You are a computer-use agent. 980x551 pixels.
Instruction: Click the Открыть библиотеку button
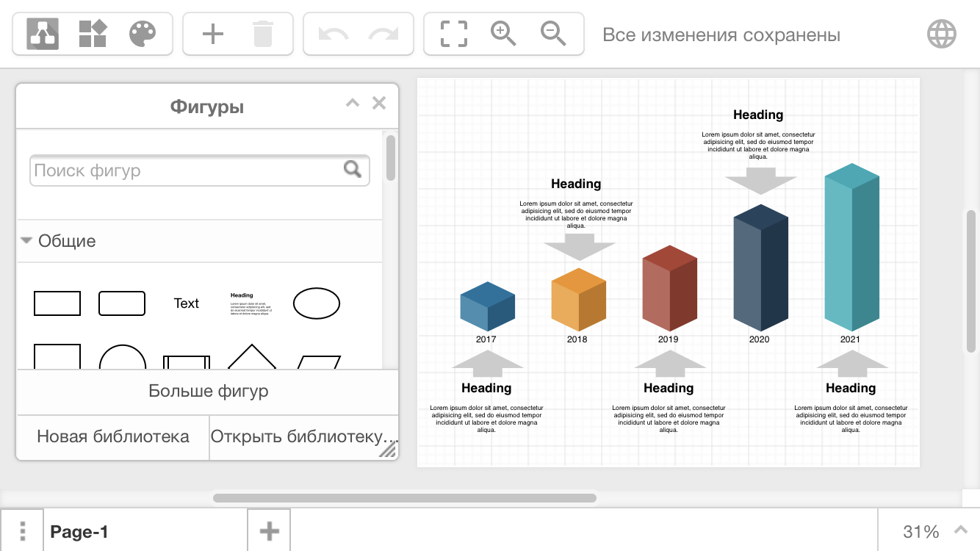tap(303, 436)
